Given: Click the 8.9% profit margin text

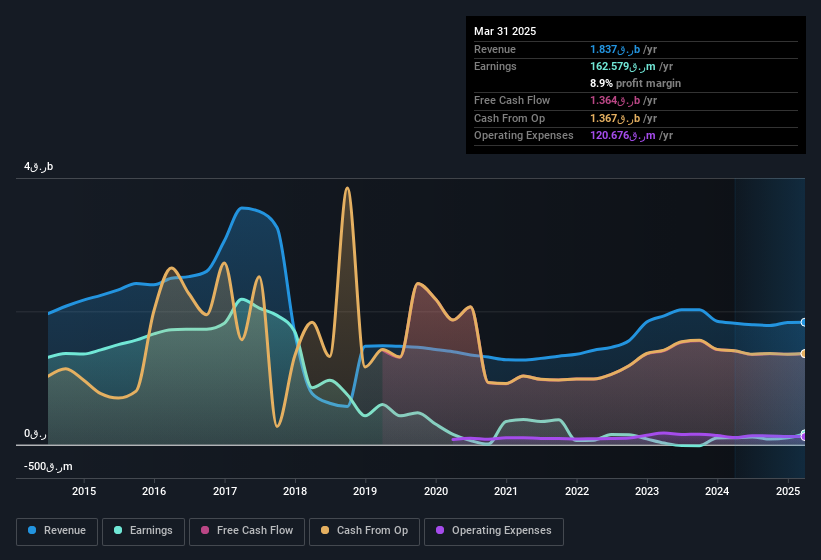Looking at the screenshot, I should [635, 83].
